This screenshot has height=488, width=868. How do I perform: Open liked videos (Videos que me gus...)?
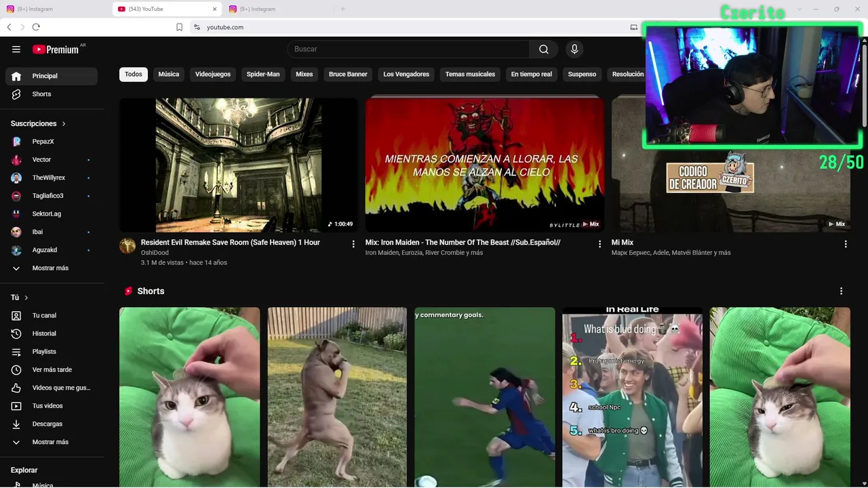[x=52, y=388]
